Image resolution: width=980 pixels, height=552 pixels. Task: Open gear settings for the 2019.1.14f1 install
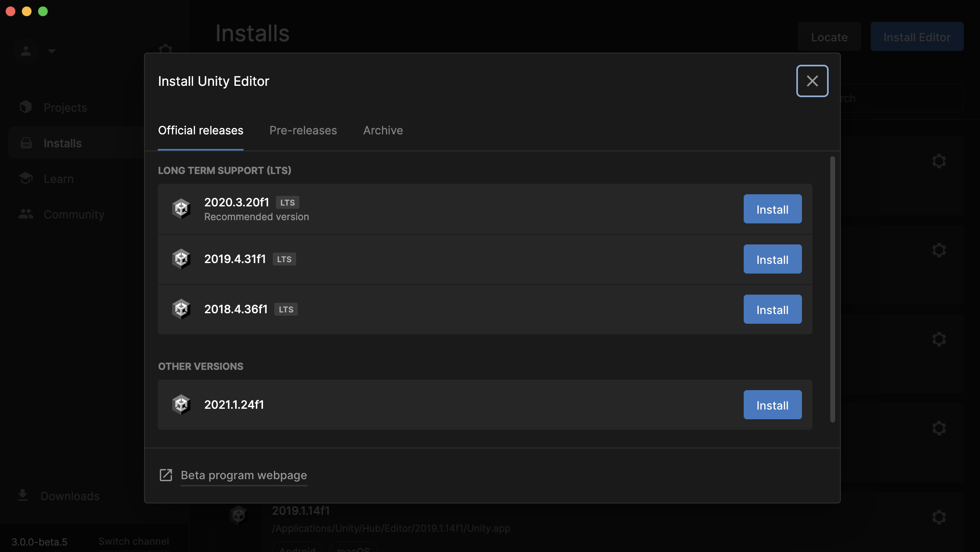939,517
